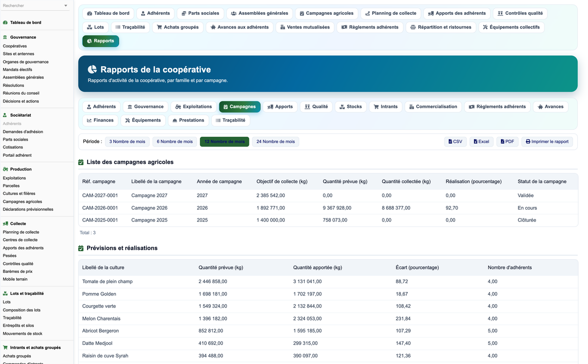588x364 pixels.
Task: Click the Campagnes calendar icon
Action: pos(225,106)
